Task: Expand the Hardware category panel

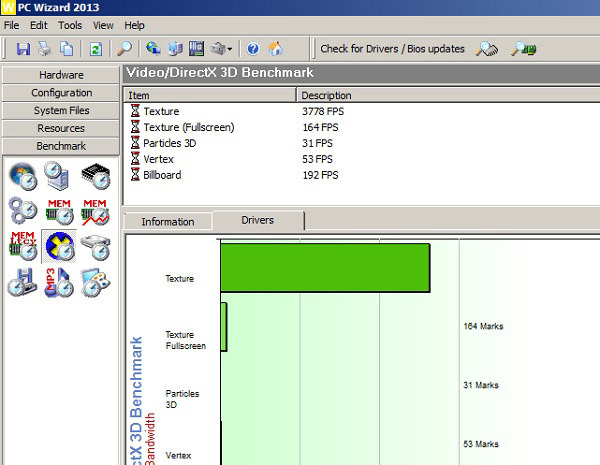Action: [61, 75]
